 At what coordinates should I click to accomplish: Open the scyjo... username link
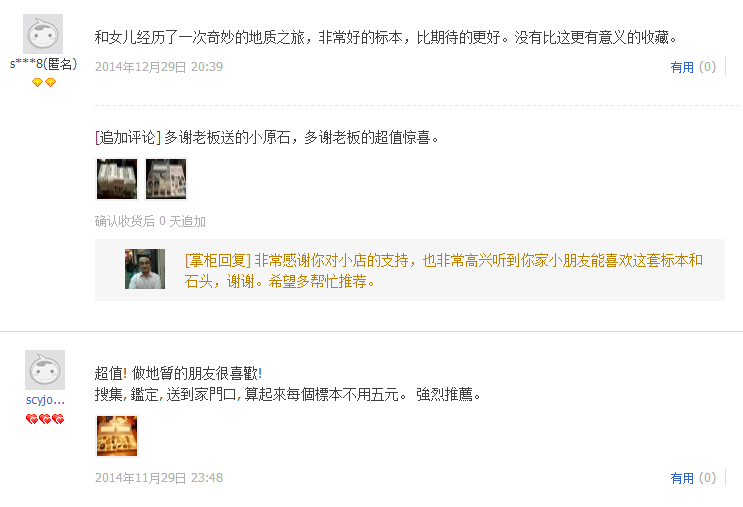45,399
